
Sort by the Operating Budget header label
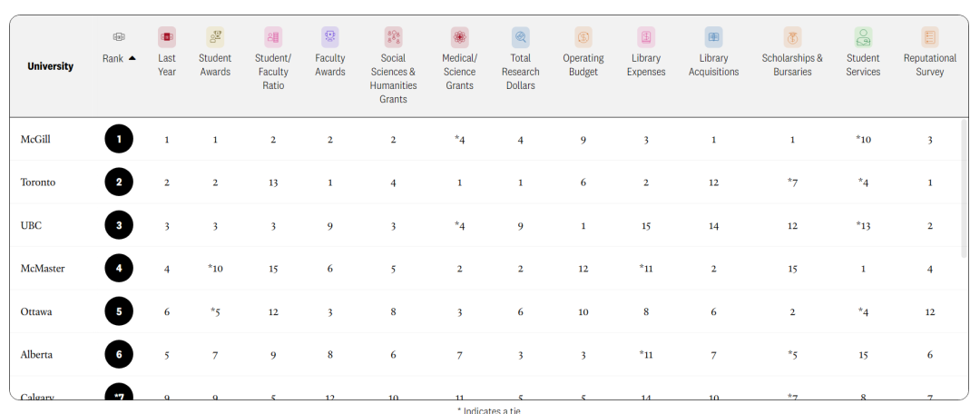pos(583,65)
